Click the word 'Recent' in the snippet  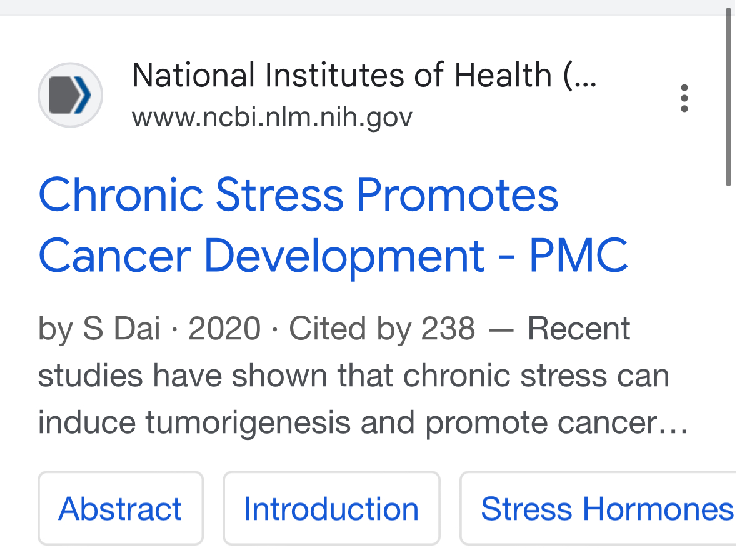coord(578,328)
